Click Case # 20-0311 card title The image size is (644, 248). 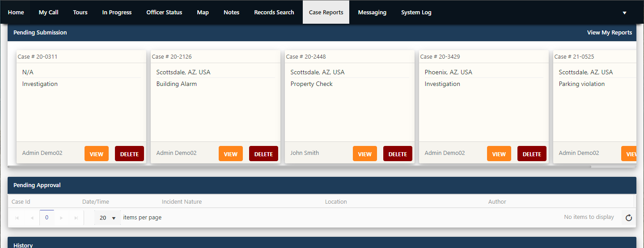coord(38,56)
